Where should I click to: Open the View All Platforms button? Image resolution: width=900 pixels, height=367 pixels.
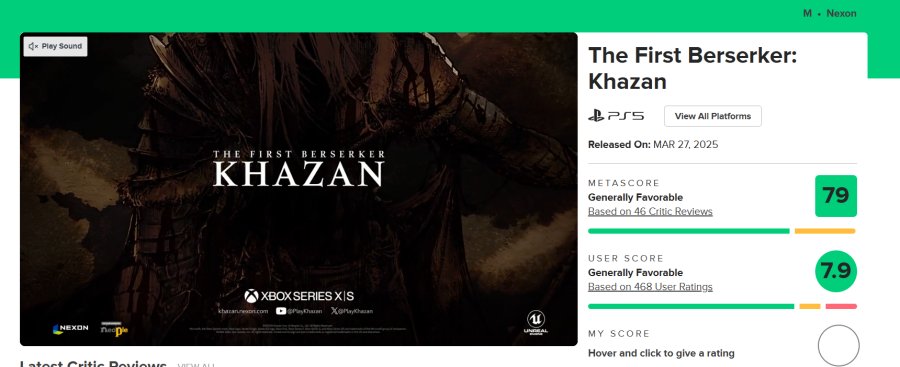[712, 116]
